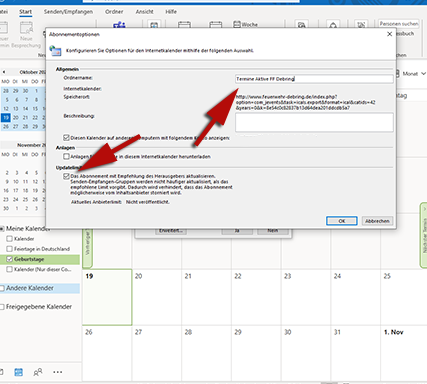Confirm subscription options with OK
The image size is (427, 384).
[342, 221]
